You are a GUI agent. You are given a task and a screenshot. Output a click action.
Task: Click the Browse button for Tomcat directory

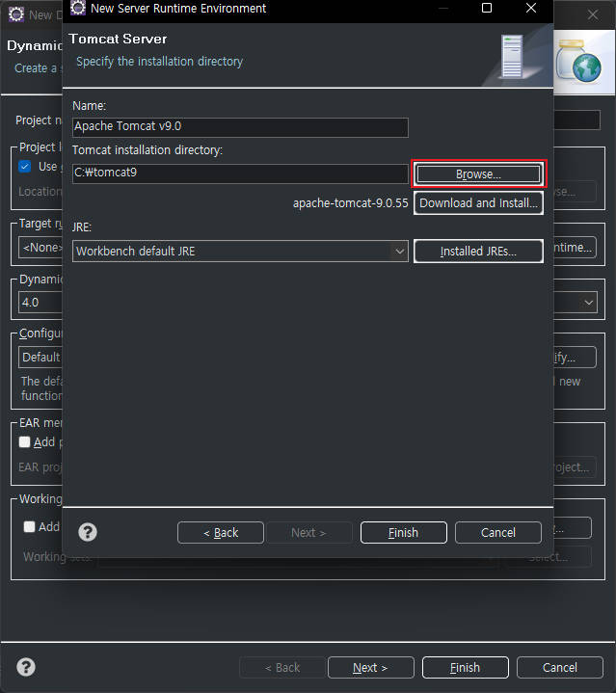pos(478,173)
